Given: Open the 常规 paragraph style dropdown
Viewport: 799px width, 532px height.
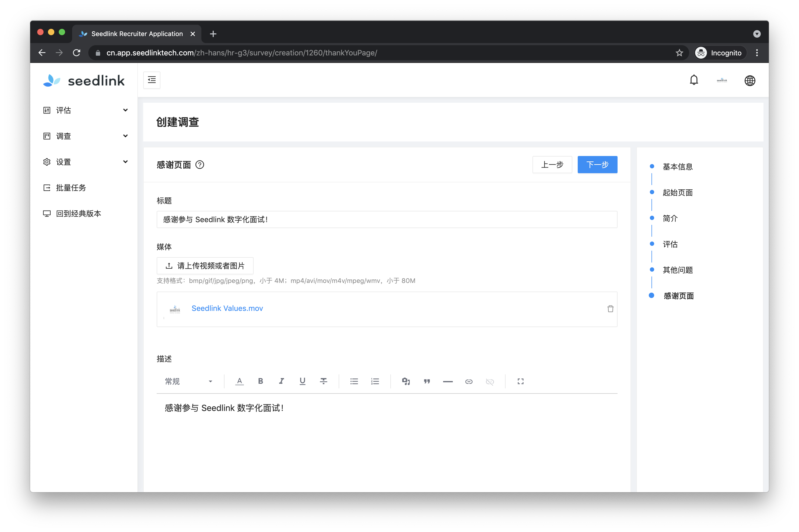Looking at the screenshot, I should coord(188,381).
